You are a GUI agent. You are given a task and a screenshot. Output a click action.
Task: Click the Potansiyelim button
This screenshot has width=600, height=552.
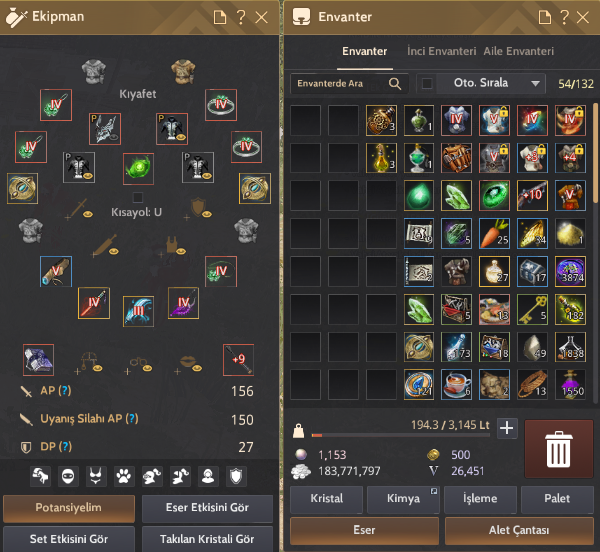(x=69, y=508)
